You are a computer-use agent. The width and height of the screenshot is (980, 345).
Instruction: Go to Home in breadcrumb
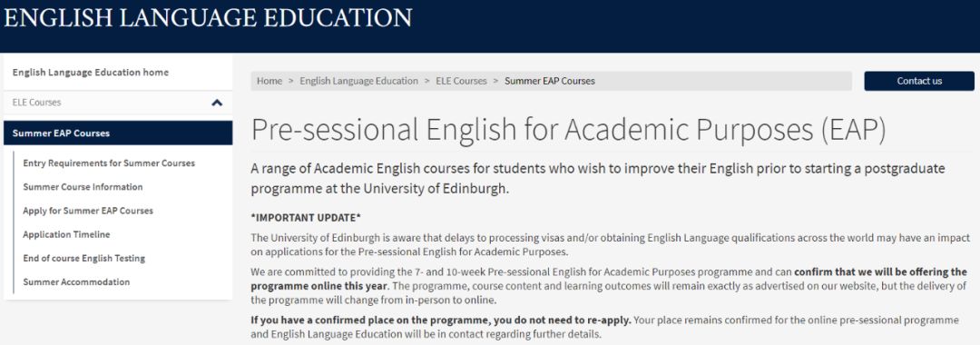tap(269, 81)
